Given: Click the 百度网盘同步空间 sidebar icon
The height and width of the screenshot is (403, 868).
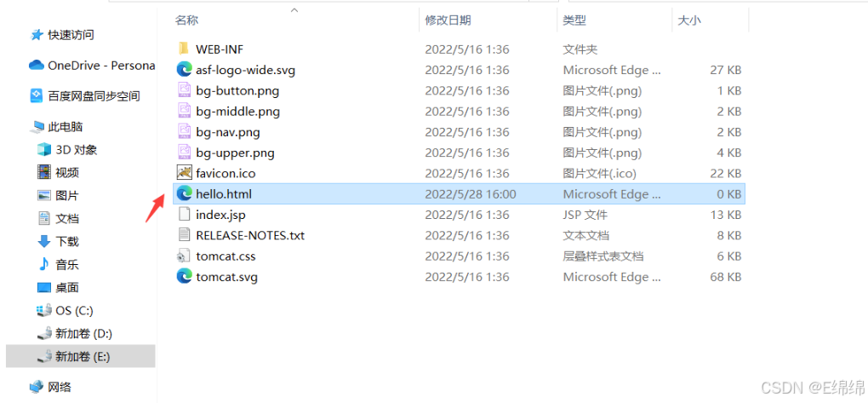Looking at the screenshot, I should 36,96.
